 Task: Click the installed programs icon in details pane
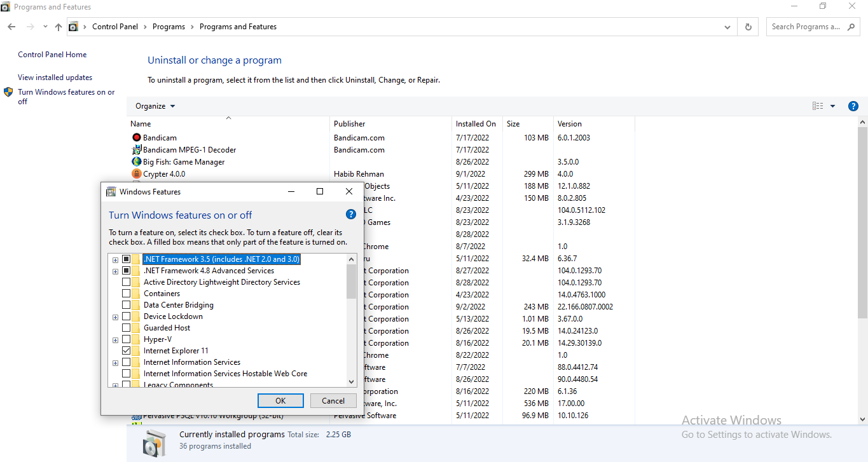[155, 442]
